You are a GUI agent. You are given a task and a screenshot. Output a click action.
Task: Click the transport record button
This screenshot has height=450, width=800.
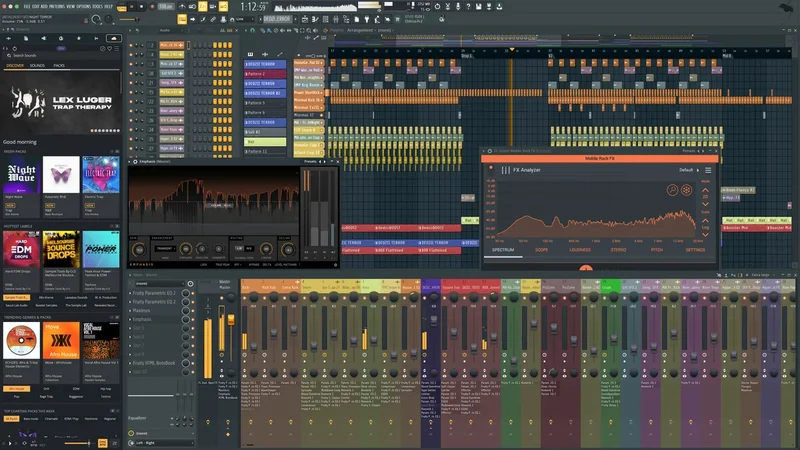click(x=152, y=7)
